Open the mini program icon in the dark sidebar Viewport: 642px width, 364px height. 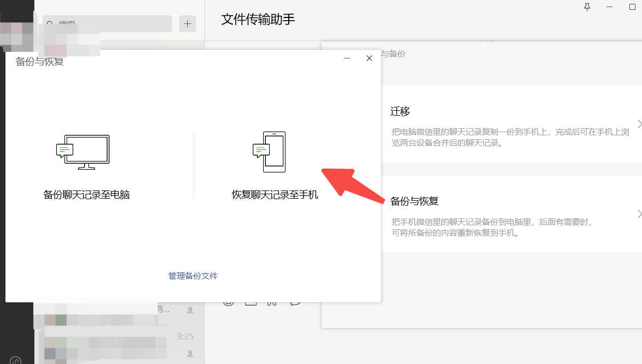(x=15, y=361)
